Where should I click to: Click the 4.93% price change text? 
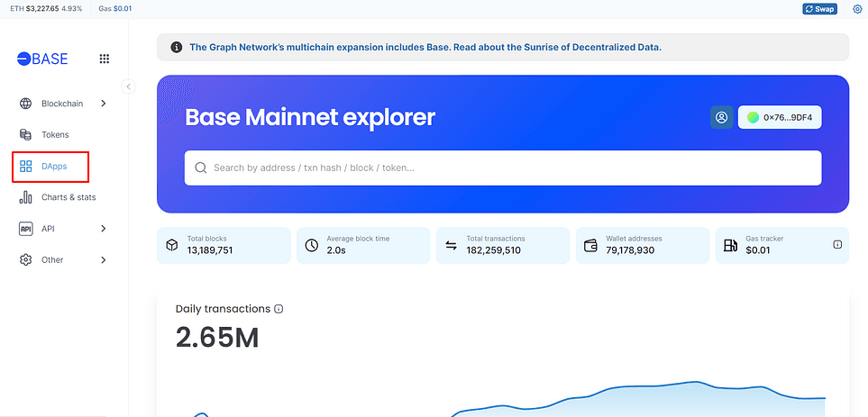[71, 9]
